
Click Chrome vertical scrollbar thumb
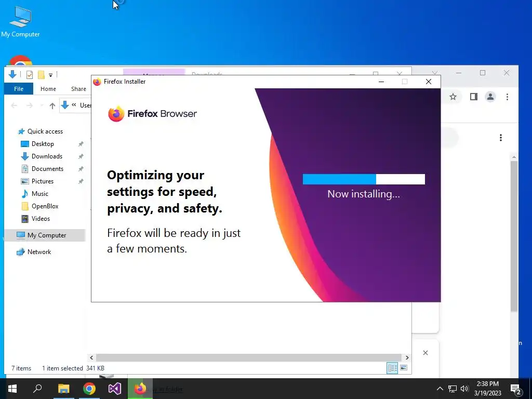[514, 236]
